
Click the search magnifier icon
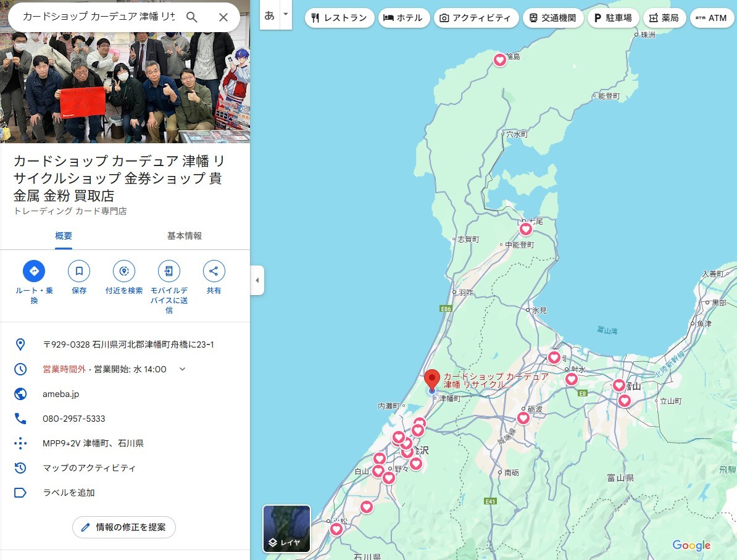192,17
